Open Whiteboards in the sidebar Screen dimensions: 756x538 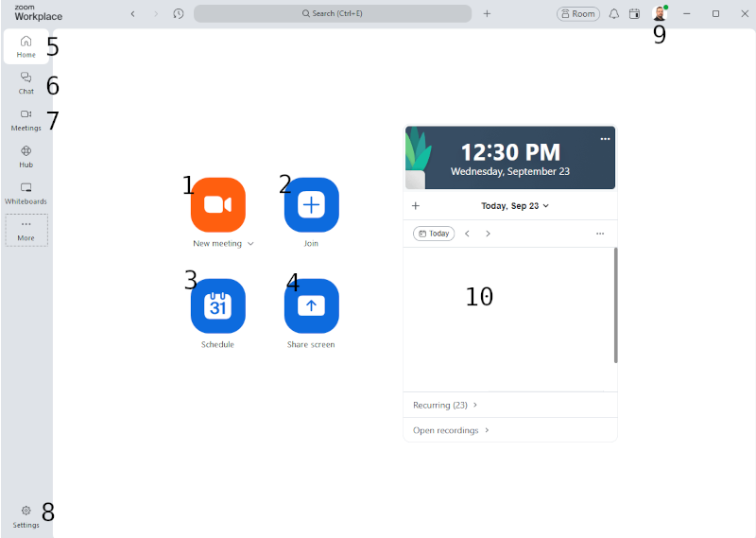coord(26,194)
